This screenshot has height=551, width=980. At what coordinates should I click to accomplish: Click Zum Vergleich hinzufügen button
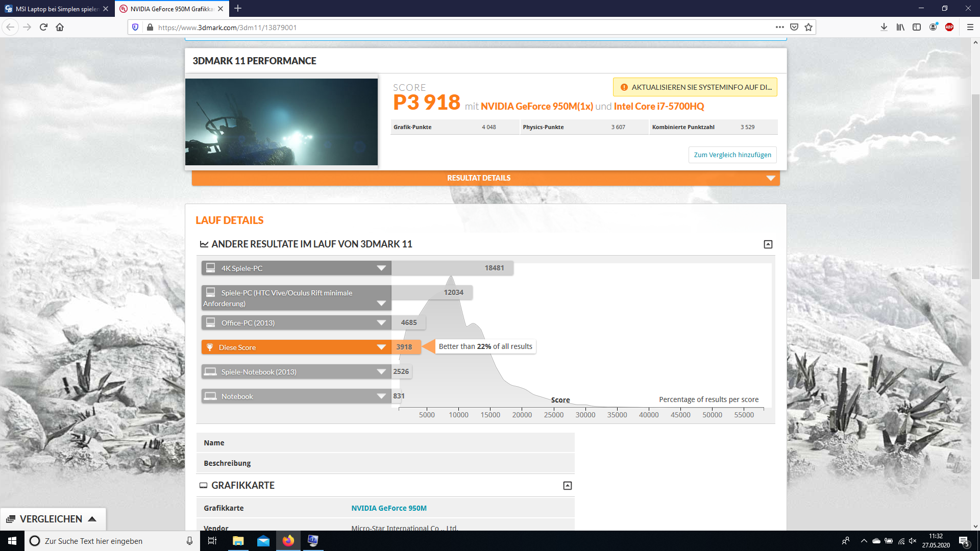coord(732,155)
